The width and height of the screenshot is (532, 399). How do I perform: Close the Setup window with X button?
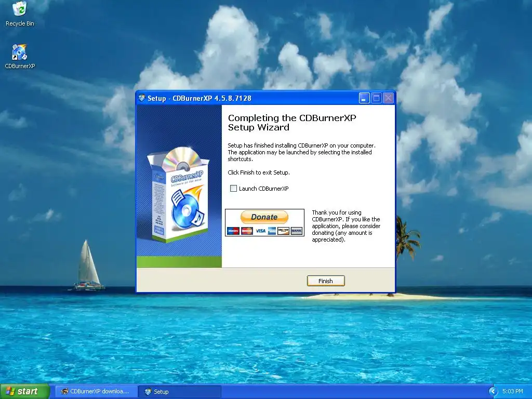(x=389, y=98)
